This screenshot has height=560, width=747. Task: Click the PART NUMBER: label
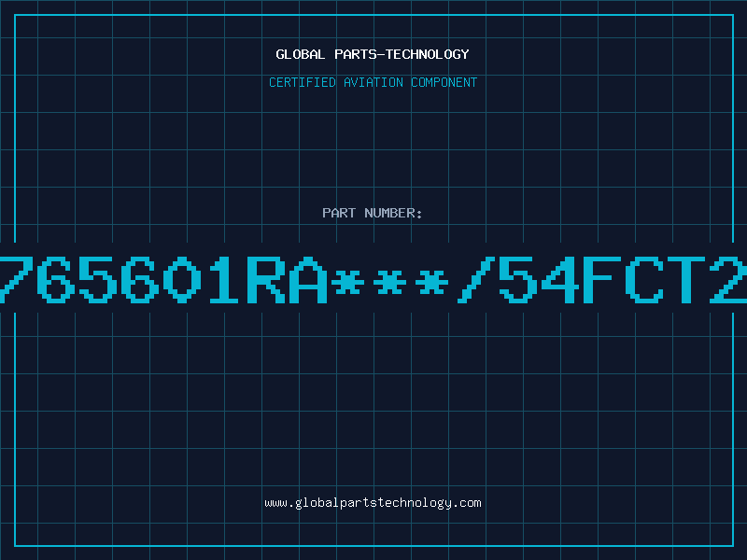click(x=373, y=213)
